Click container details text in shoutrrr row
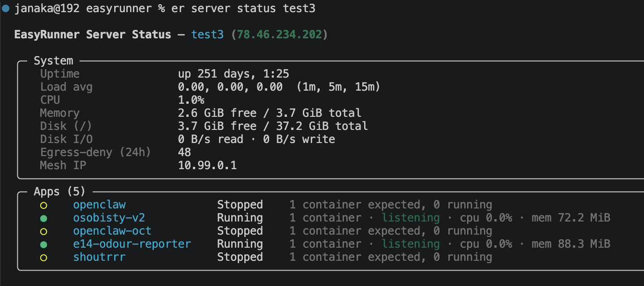Image resolution: width=644 pixels, height=286 pixels. point(391,257)
